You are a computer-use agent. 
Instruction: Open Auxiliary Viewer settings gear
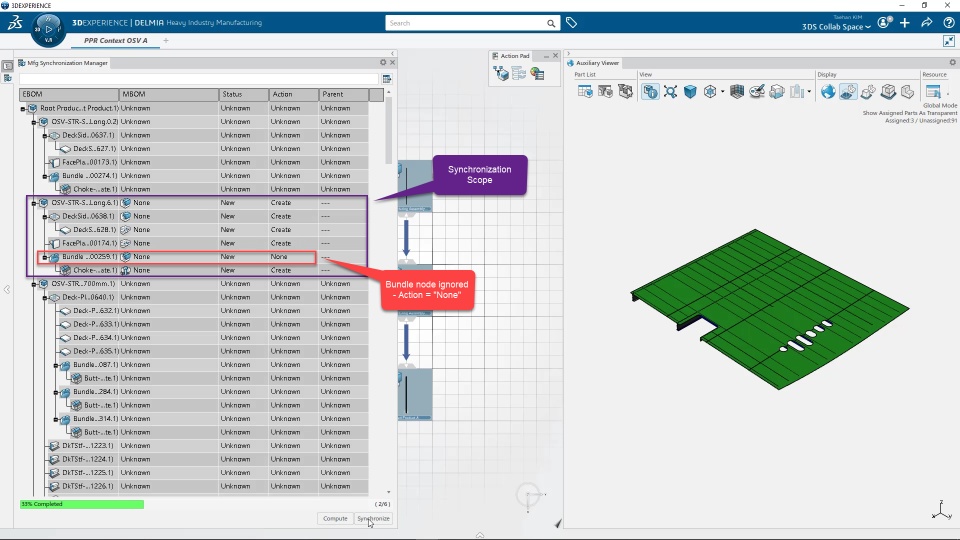coord(953,62)
